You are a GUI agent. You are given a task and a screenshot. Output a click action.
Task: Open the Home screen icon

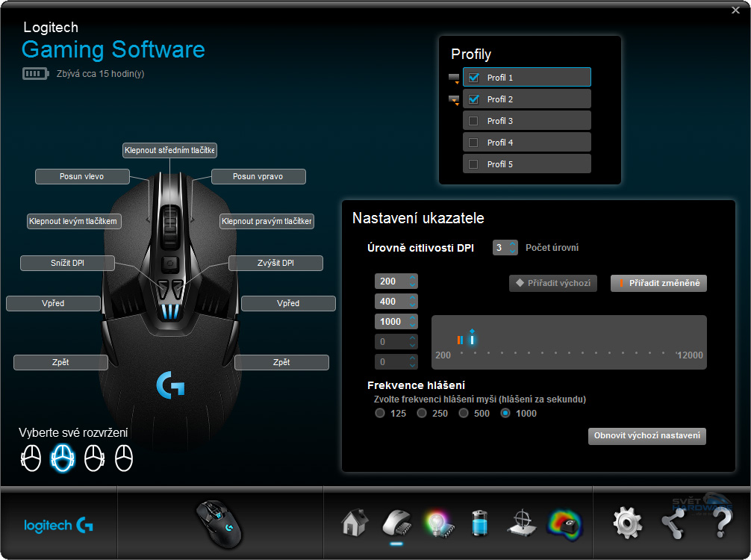click(x=353, y=523)
